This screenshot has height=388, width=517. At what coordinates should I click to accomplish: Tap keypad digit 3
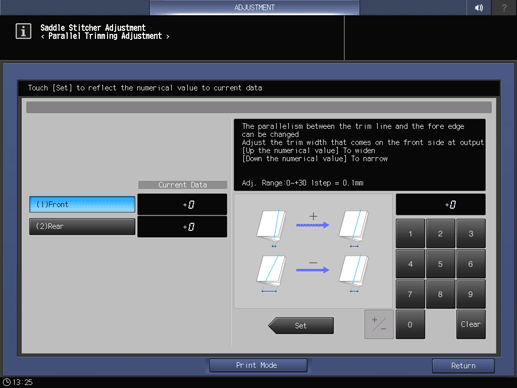point(471,234)
